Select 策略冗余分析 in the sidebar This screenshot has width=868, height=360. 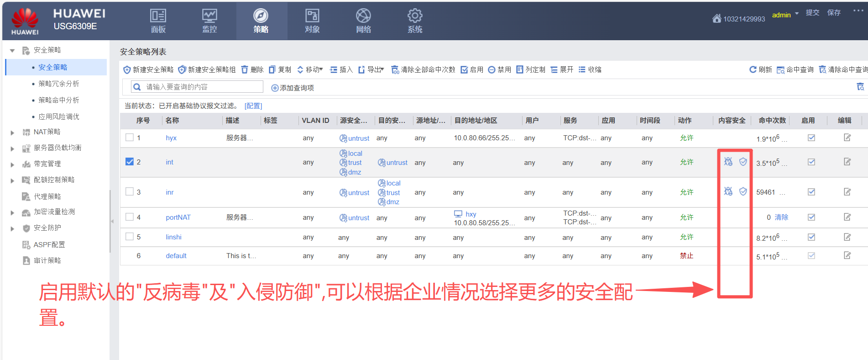click(58, 84)
